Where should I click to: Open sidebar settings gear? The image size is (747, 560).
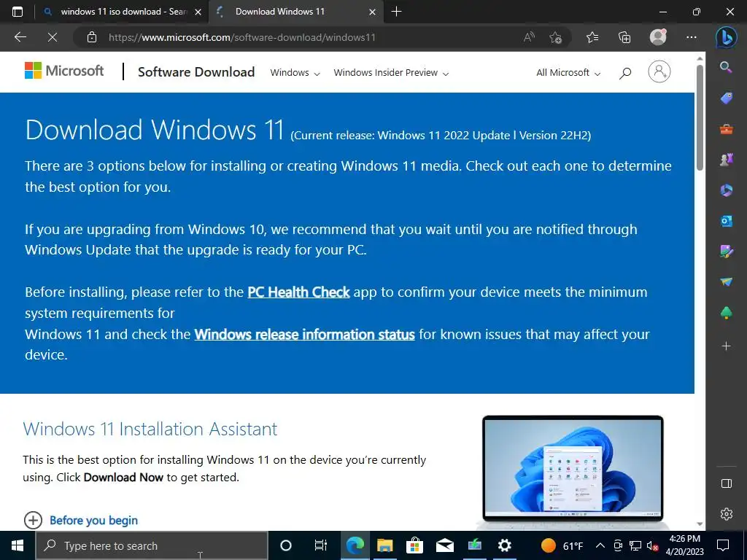726,514
